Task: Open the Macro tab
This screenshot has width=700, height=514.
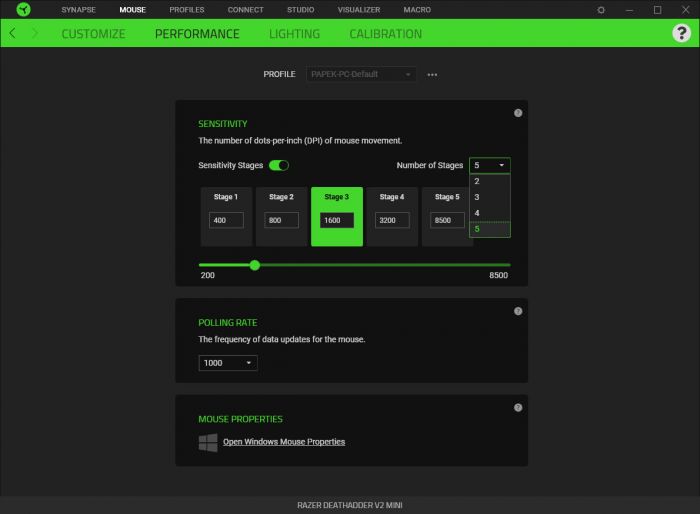Action: (417, 9)
